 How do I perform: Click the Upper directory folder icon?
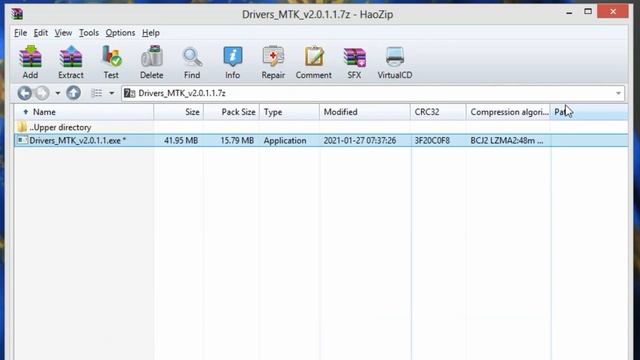tap(22, 127)
